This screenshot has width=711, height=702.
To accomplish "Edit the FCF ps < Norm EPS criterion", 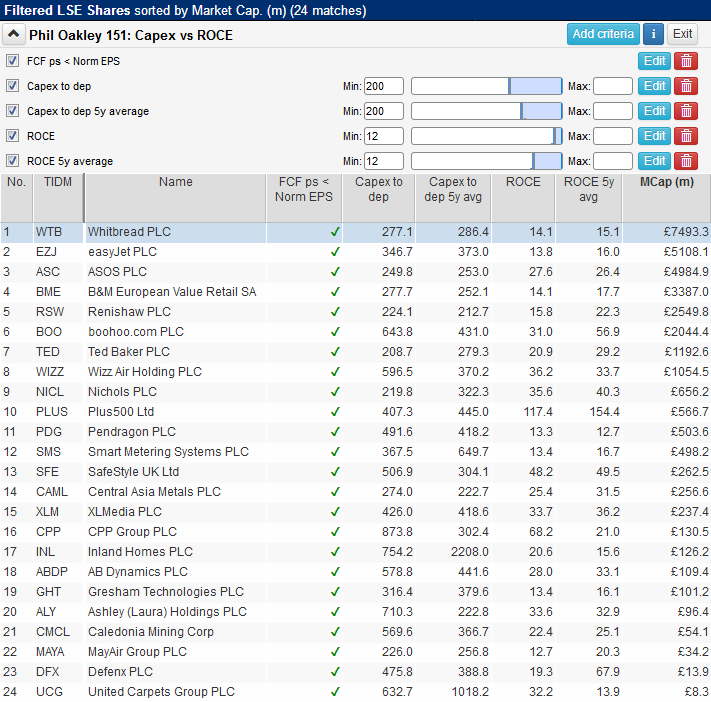I will [654, 61].
